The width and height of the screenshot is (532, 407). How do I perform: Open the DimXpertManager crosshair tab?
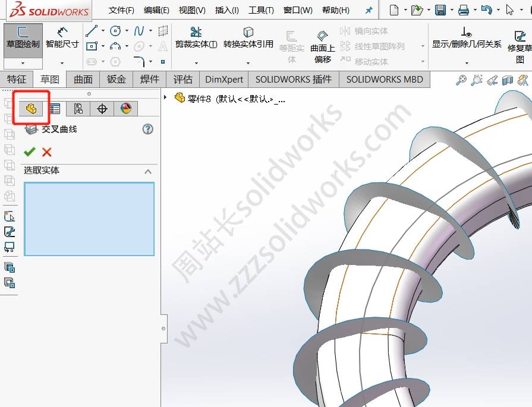click(102, 108)
